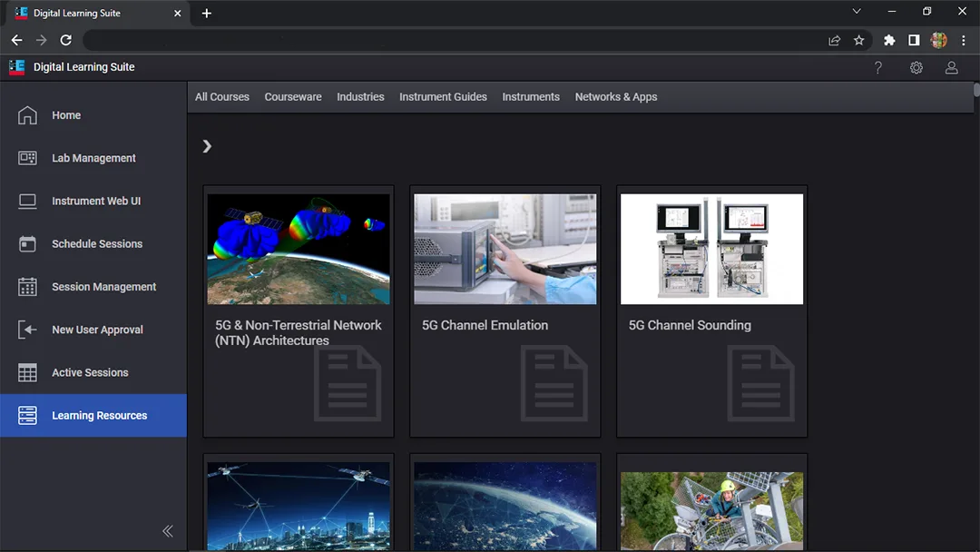Open the 5G NTN Architectures satellite thumbnail

tap(299, 249)
